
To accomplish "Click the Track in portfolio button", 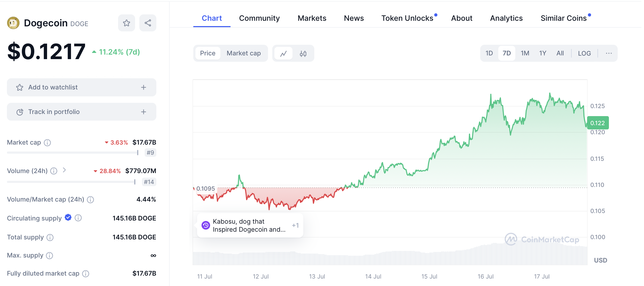I will (x=81, y=112).
